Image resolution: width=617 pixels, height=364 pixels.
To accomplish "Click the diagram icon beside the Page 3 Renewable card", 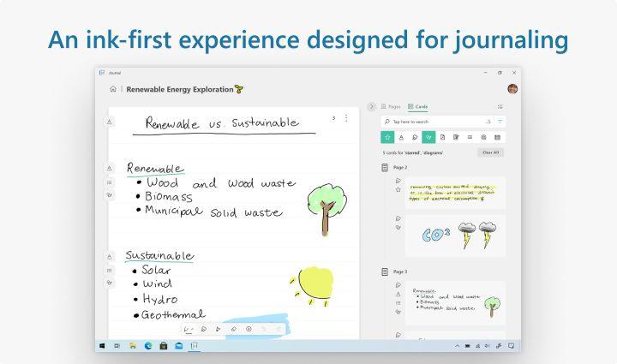I will tap(398, 312).
